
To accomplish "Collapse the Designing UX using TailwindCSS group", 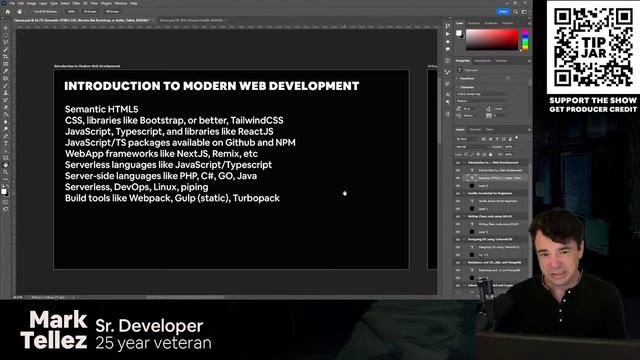I will [464, 239].
